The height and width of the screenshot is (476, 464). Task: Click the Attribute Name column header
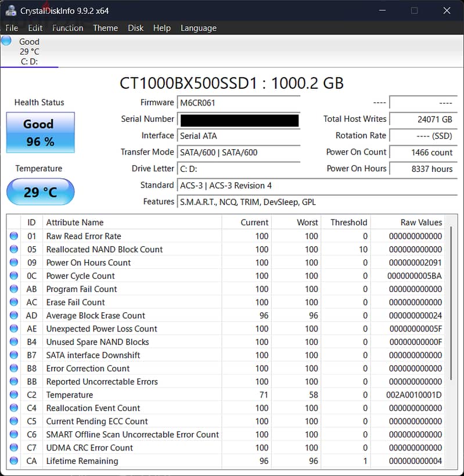pos(132,222)
